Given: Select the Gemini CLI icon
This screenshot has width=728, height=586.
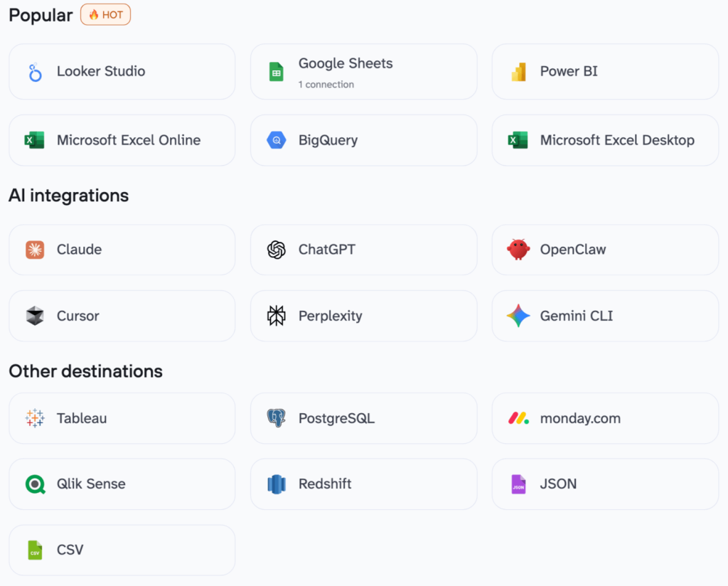Looking at the screenshot, I should (x=518, y=316).
